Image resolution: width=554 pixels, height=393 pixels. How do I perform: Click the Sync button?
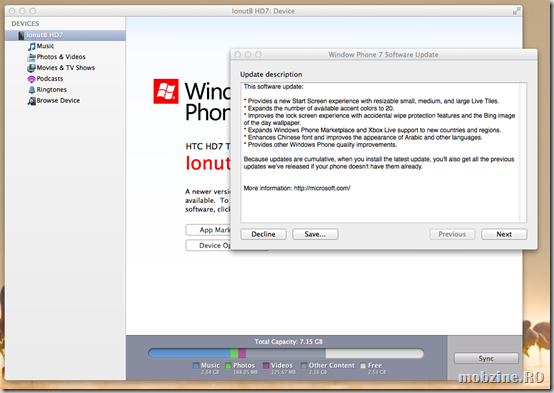[486, 358]
